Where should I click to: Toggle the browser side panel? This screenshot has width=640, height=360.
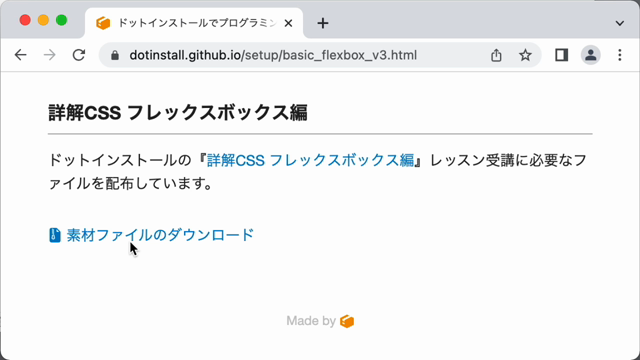(562, 55)
